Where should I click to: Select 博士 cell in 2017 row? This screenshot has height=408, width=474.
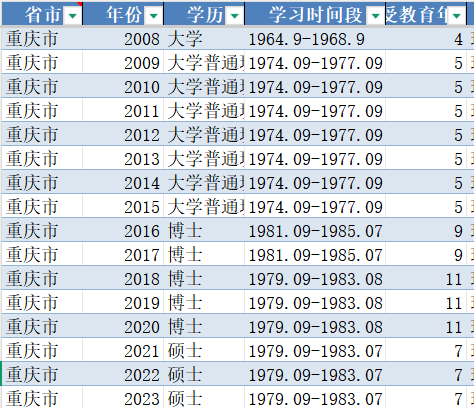coord(204,254)
